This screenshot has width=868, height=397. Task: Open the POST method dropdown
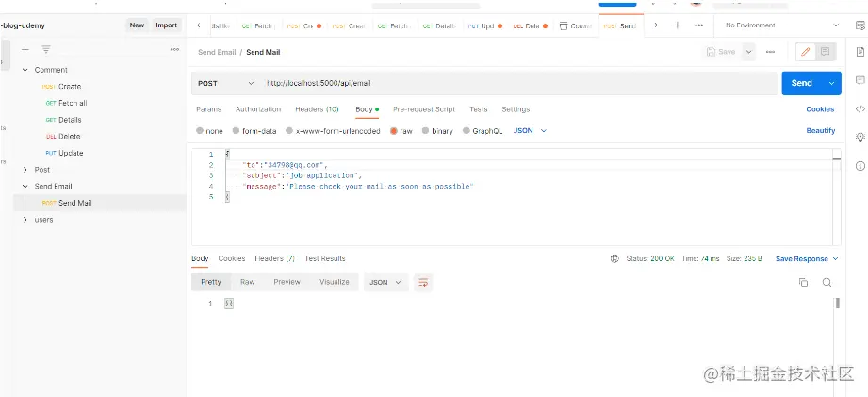[x=226, y=83]
